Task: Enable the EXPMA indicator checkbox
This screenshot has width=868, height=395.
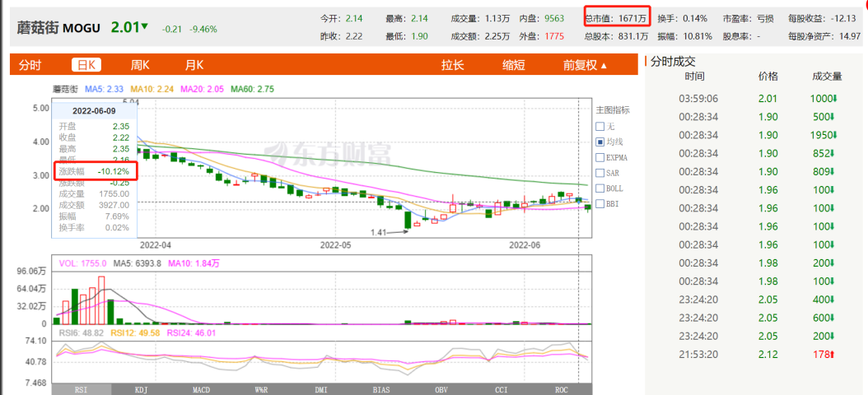Action: [x=600, y=158]
